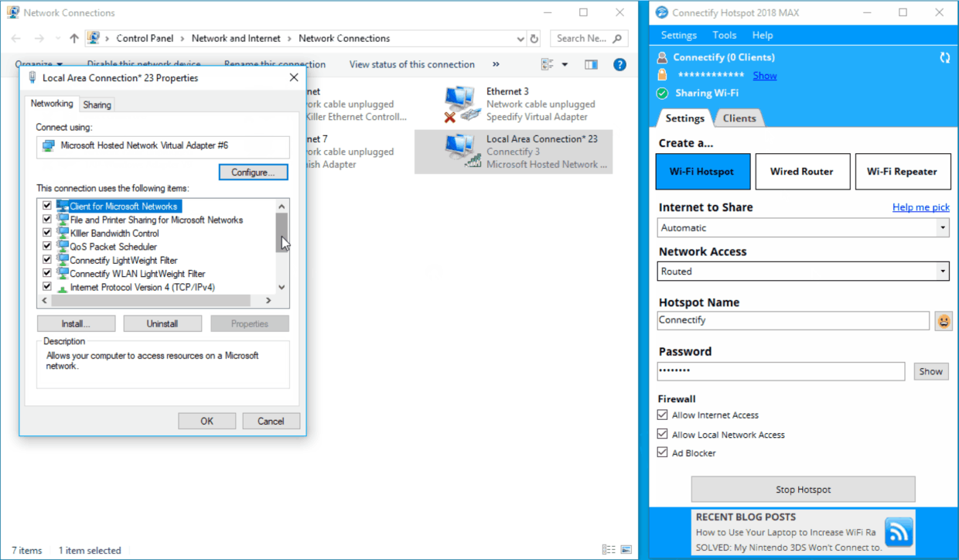Open the address bar history dropdown
Screen dimensions: 959x560
[x=520, y=38]
